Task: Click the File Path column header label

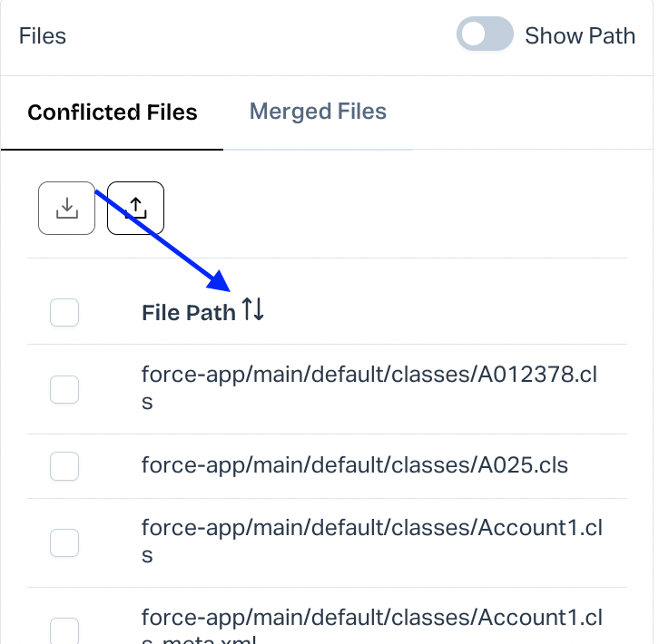Action: point(189,313)
